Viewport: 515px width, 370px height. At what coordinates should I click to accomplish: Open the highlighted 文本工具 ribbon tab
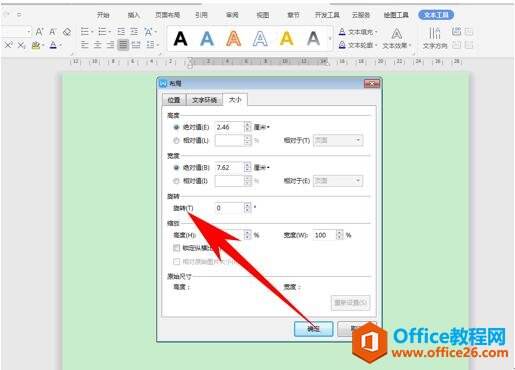coord(436,15)
